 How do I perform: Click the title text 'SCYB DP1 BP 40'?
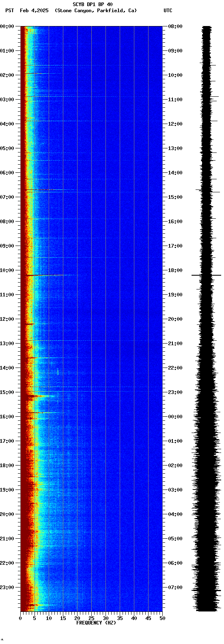(93, 4)
